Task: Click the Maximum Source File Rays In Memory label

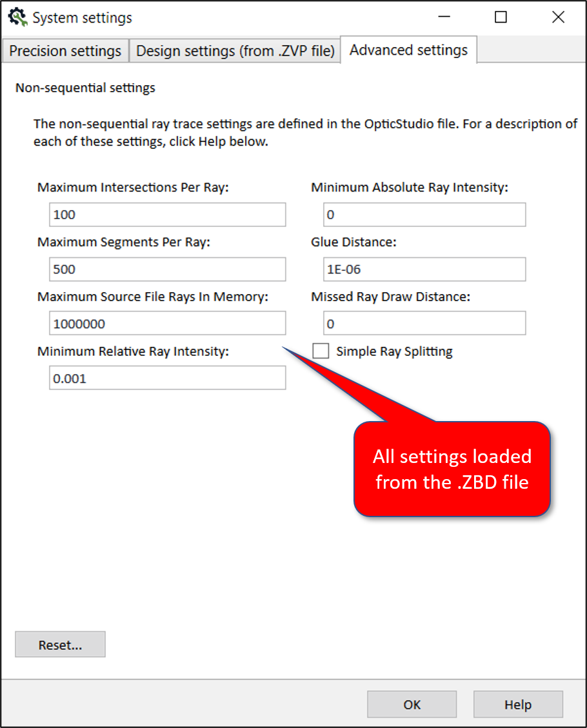Action: 153,297
